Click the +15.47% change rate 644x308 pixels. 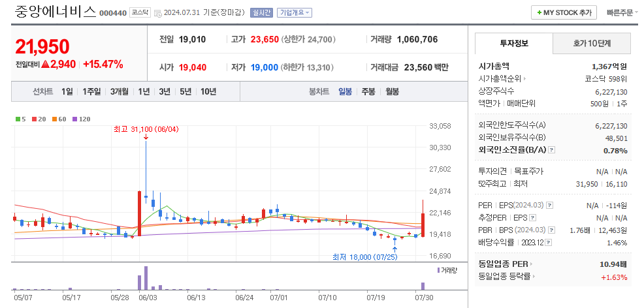coord(103,65)
